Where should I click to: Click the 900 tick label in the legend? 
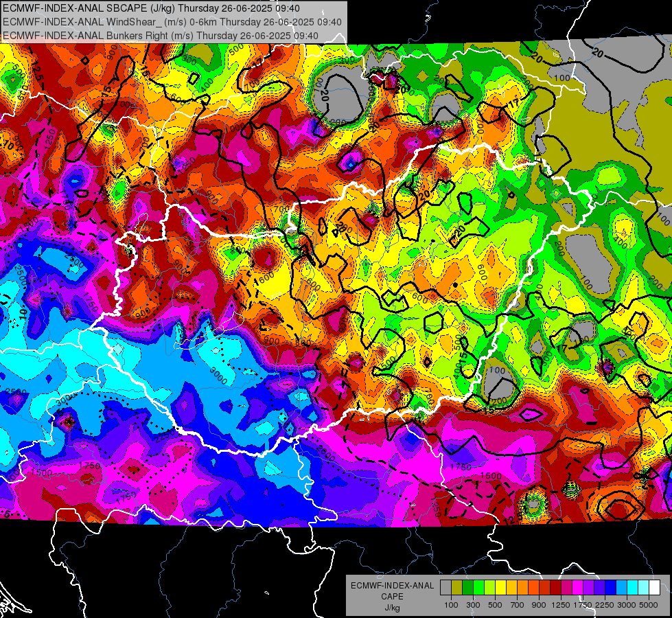point(539,605)
